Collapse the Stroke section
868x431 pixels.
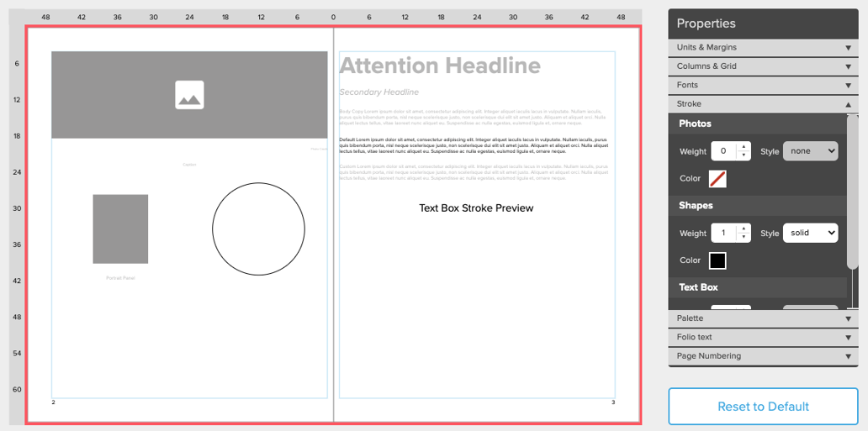pyautogui.click(x=763, y=104)
